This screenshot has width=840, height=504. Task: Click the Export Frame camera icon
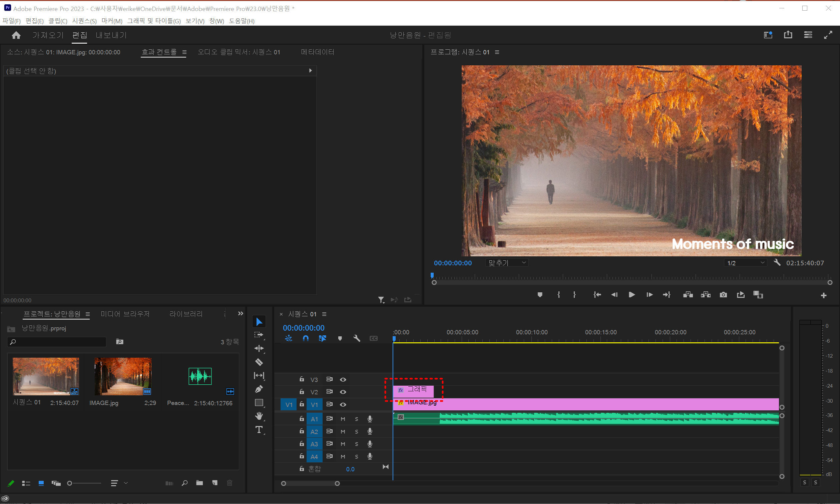(723, 295)
